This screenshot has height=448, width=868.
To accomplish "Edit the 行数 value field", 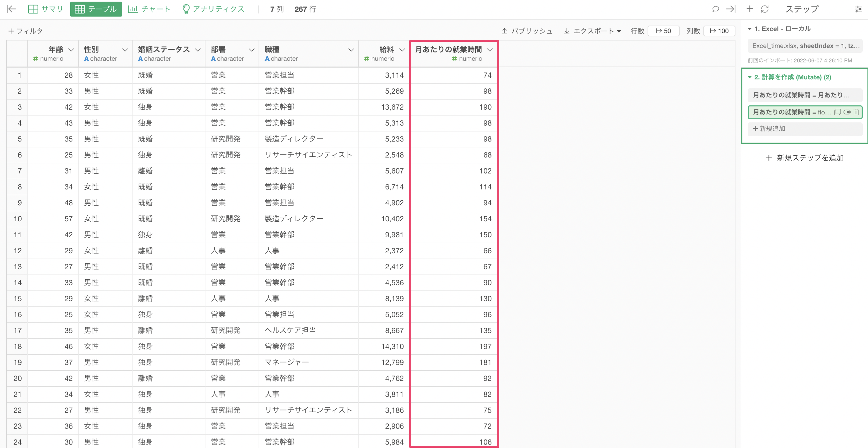I will click(663, 31).
